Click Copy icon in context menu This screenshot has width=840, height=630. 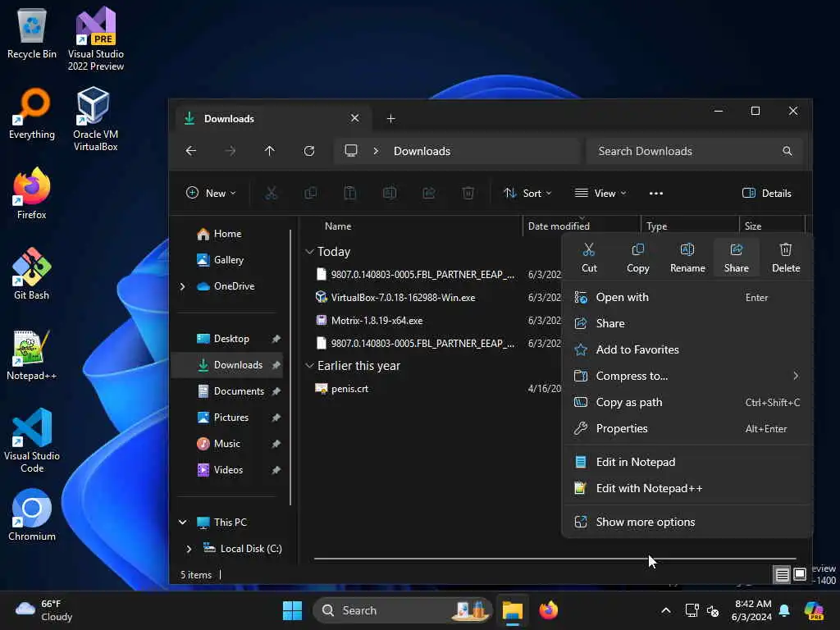637,249
